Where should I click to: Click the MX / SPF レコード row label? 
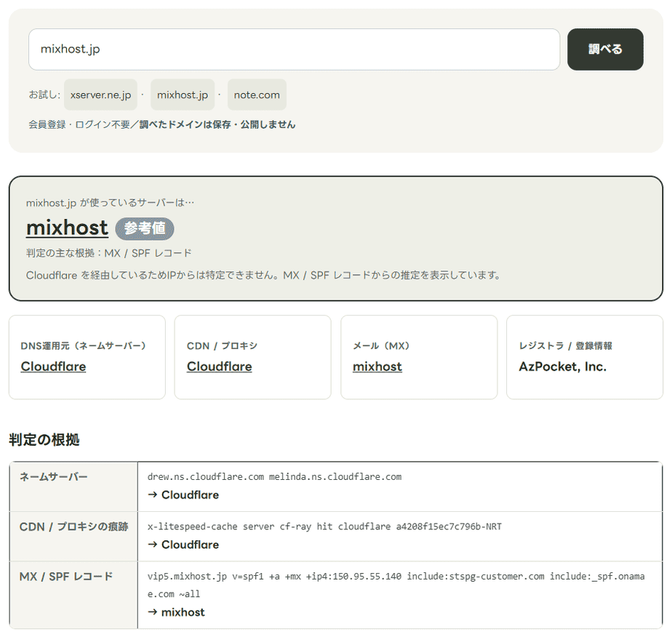pos(66,577)
